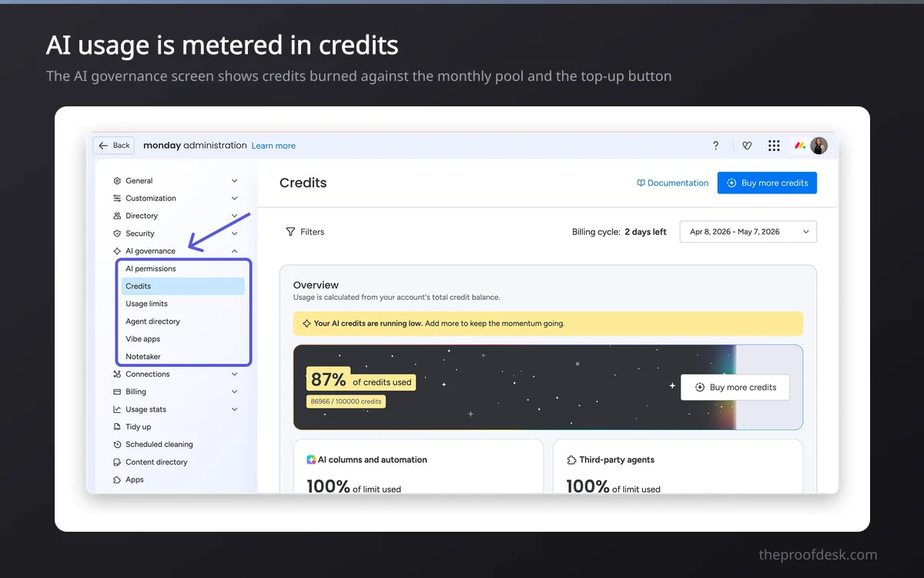Click the Customization sliders icon
This screenshot has height=578, width=924.
coord(117,198)
